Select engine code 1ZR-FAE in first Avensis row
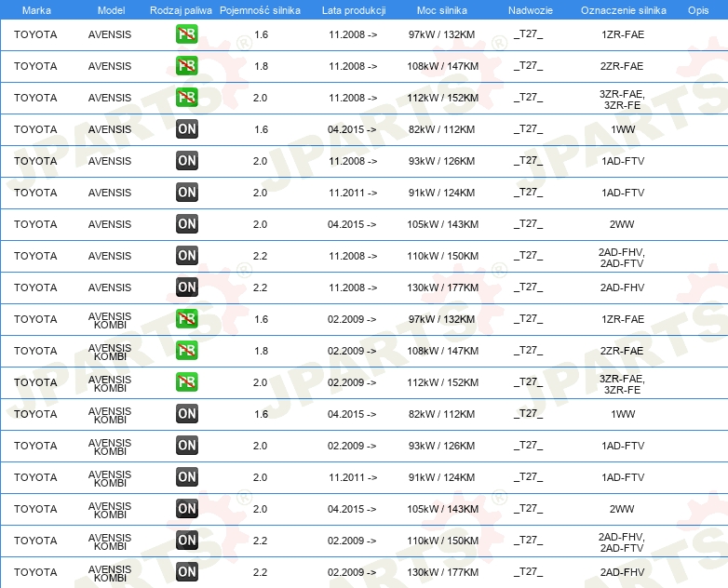728x588 pixels. coord(623,34)
